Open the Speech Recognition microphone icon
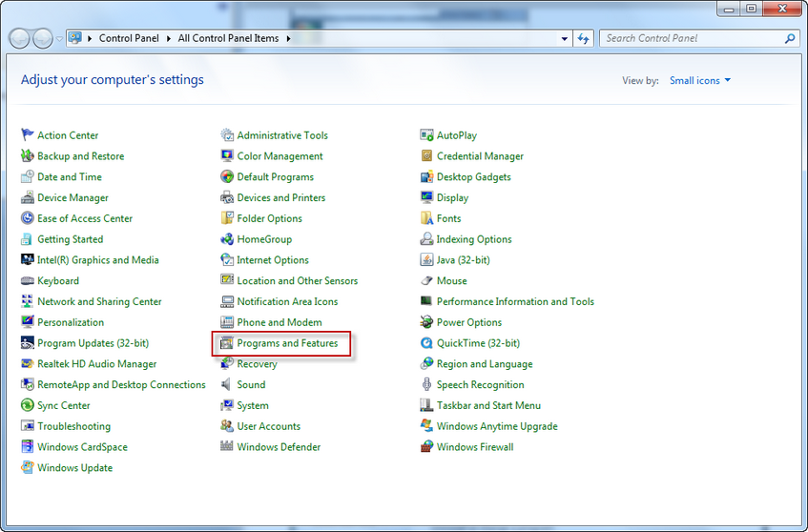Image resolution: width=808 pixels, height=532 pixels. pyautogui.click(x=426, y=384)
